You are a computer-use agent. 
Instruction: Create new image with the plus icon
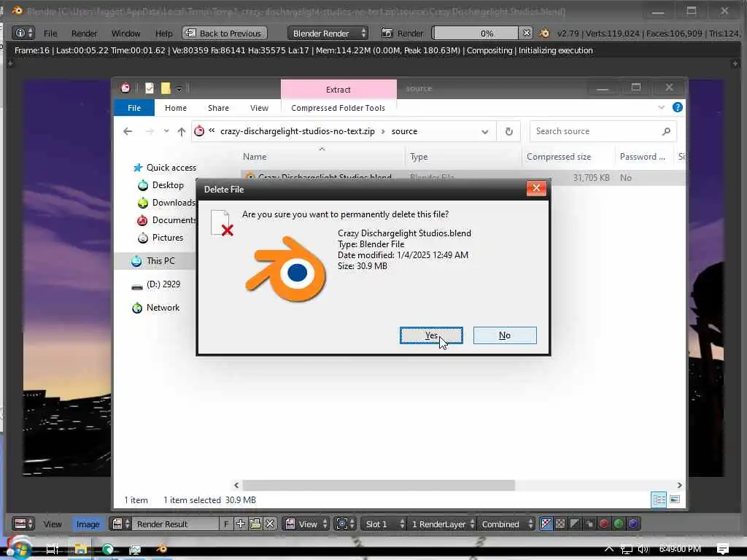click(x=240, y=524)
